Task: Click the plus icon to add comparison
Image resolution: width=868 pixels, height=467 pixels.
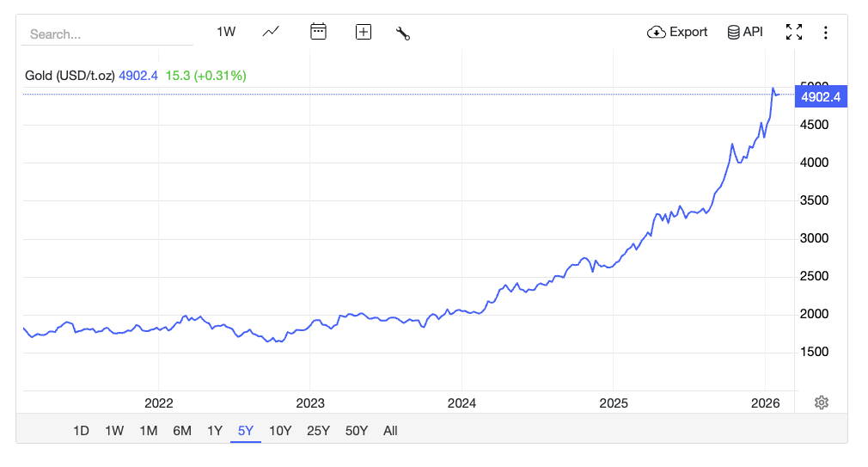Action: (364, 32)
